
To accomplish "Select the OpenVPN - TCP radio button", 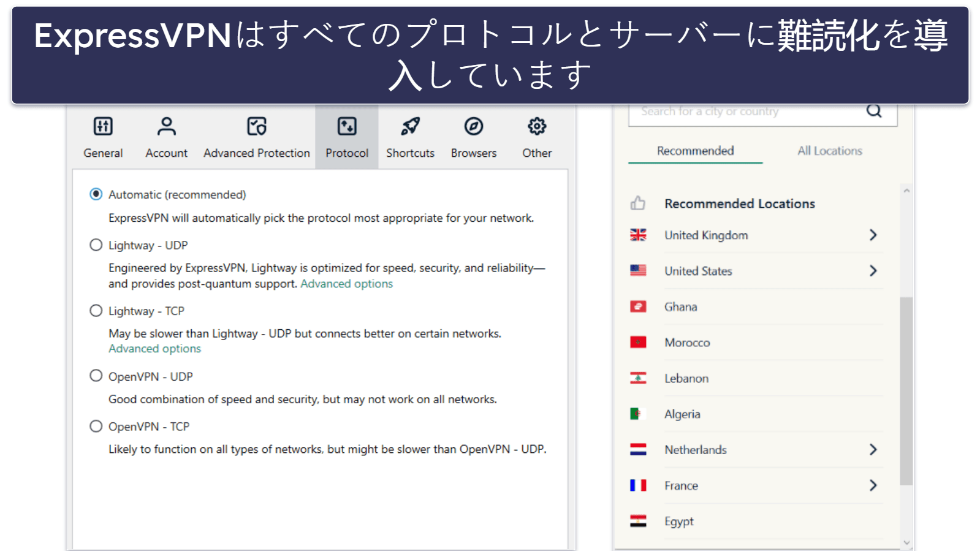I will click(x=96, y=426).
